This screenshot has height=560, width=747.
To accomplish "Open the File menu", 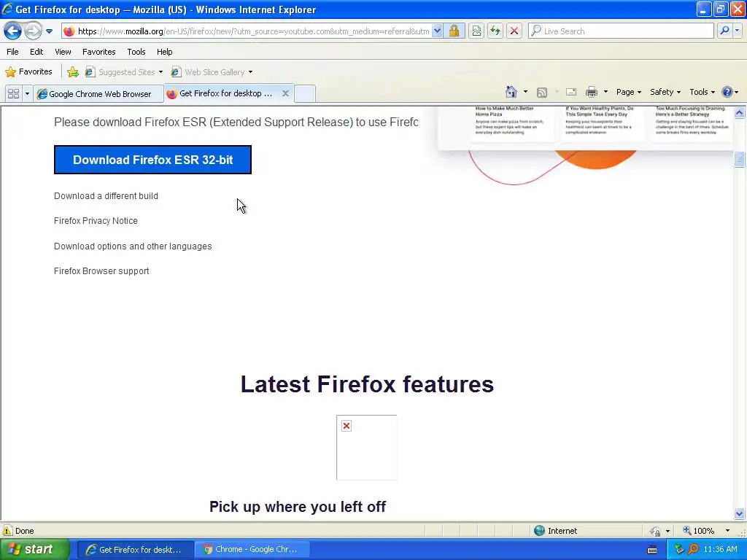I will [x=13, y=52].
